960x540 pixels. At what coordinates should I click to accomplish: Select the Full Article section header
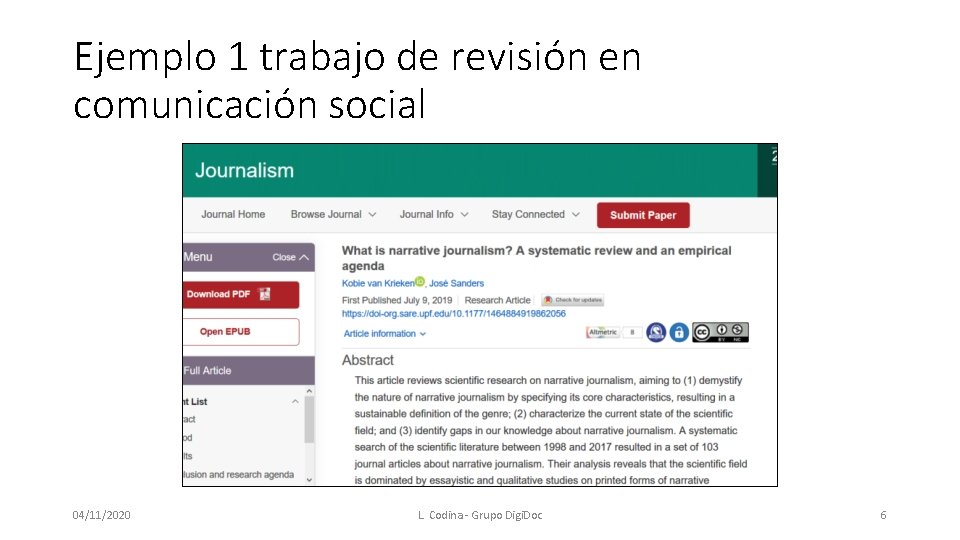click(x=249, y=370)
